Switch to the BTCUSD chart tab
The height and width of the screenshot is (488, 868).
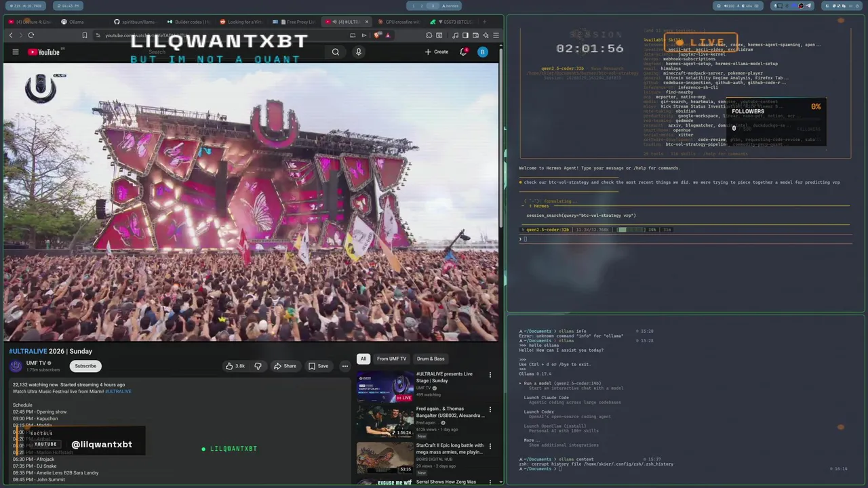click(x=453, y=22)
